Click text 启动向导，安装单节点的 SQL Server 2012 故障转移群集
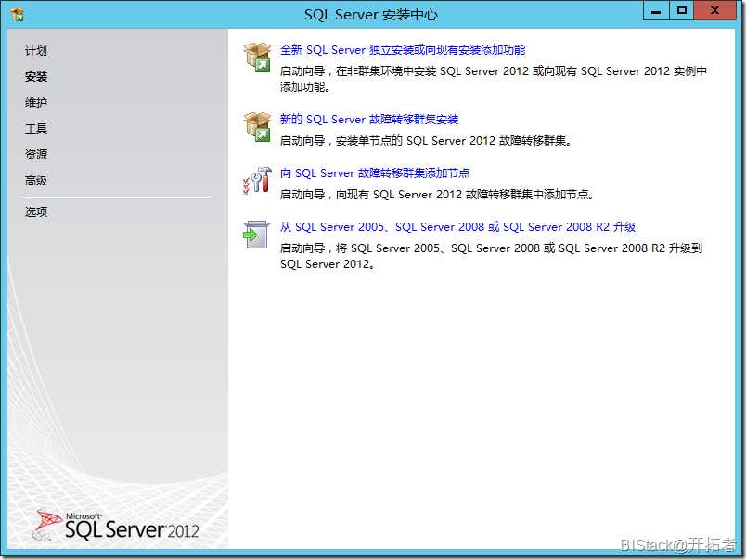The image size is (746, 560). [426, 141]
